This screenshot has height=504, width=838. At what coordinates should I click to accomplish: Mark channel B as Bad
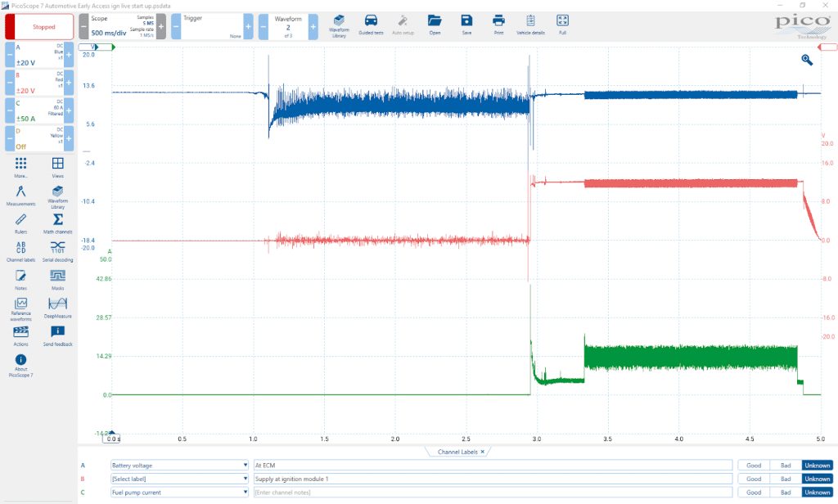786,479
